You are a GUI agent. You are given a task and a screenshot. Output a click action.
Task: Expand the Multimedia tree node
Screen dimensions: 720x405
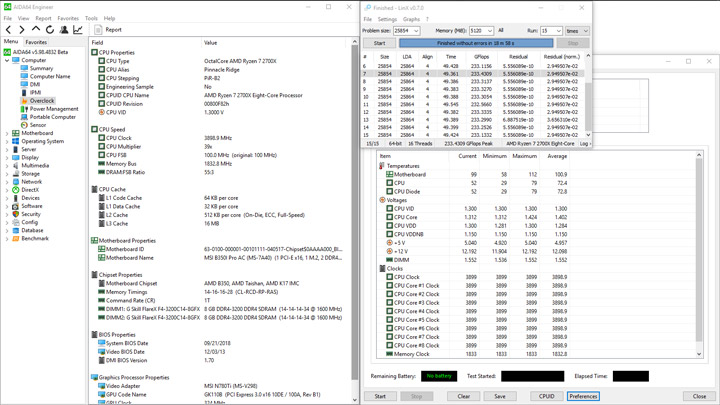[x=7, y=166]
